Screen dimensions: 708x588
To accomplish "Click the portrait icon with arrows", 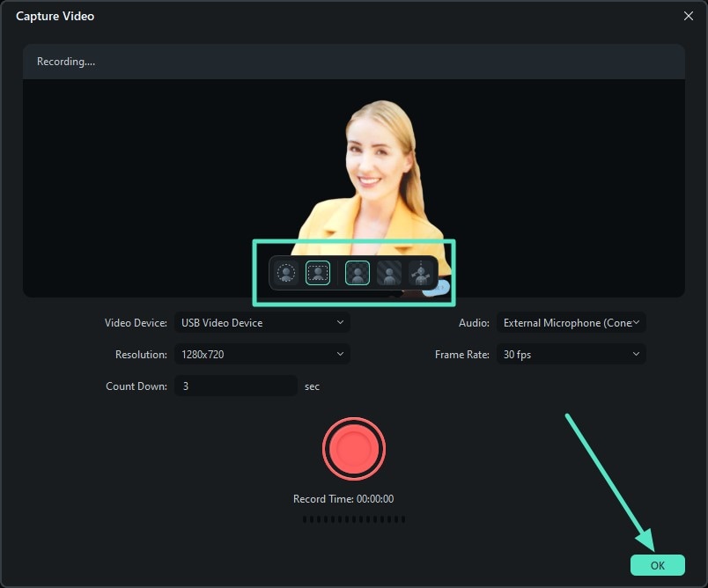I will tap(421, 273).
